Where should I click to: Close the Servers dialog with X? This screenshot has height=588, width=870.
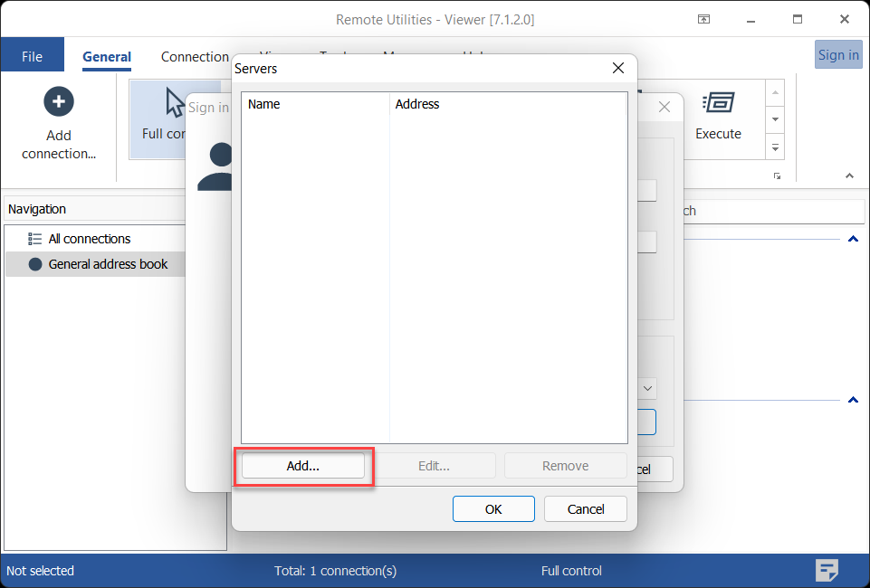click(x=618, y=68)
